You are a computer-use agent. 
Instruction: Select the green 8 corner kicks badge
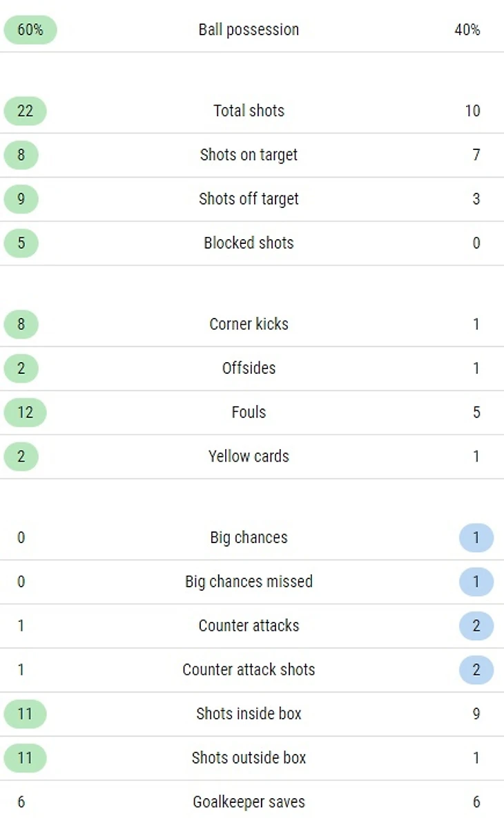(21, 324)
